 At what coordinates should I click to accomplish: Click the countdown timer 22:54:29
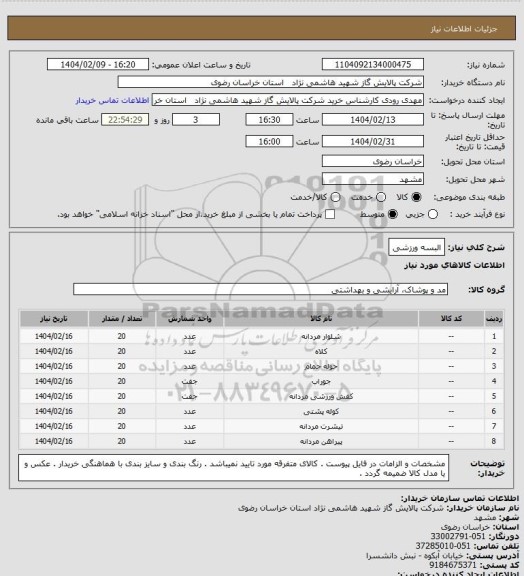tap(125, 120)
